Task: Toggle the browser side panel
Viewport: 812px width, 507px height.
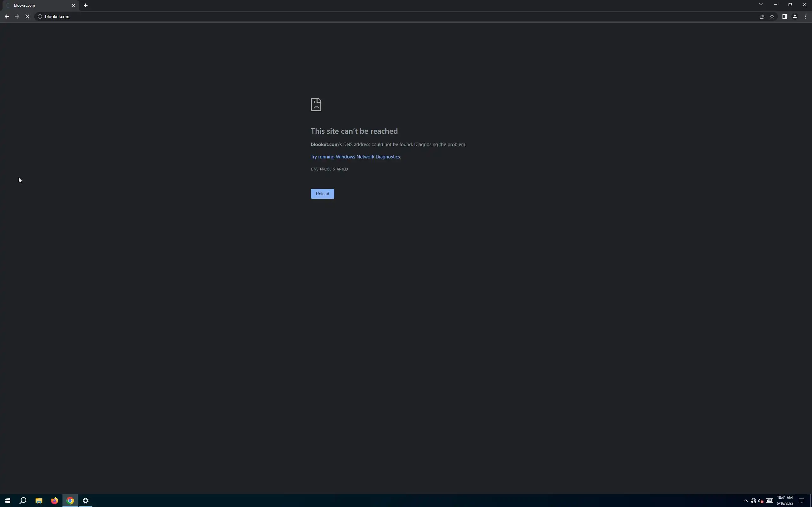Action: 784,16
